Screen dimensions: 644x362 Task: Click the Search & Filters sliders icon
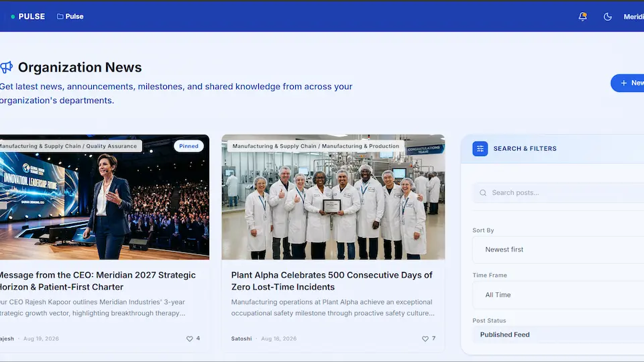point(480,149)
